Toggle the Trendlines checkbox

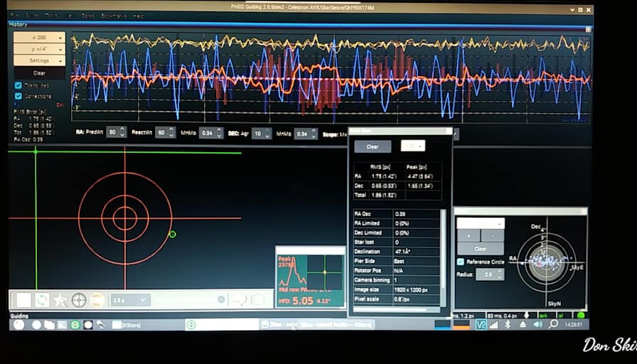pos(18,85)
